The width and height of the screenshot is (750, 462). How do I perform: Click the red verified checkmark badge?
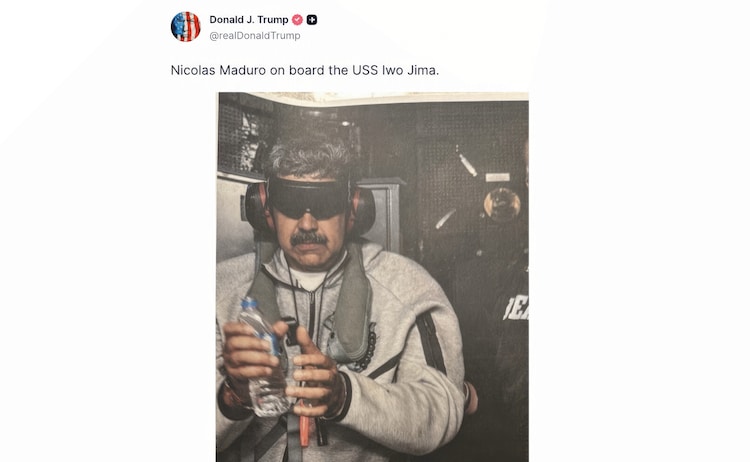[297, 20]
